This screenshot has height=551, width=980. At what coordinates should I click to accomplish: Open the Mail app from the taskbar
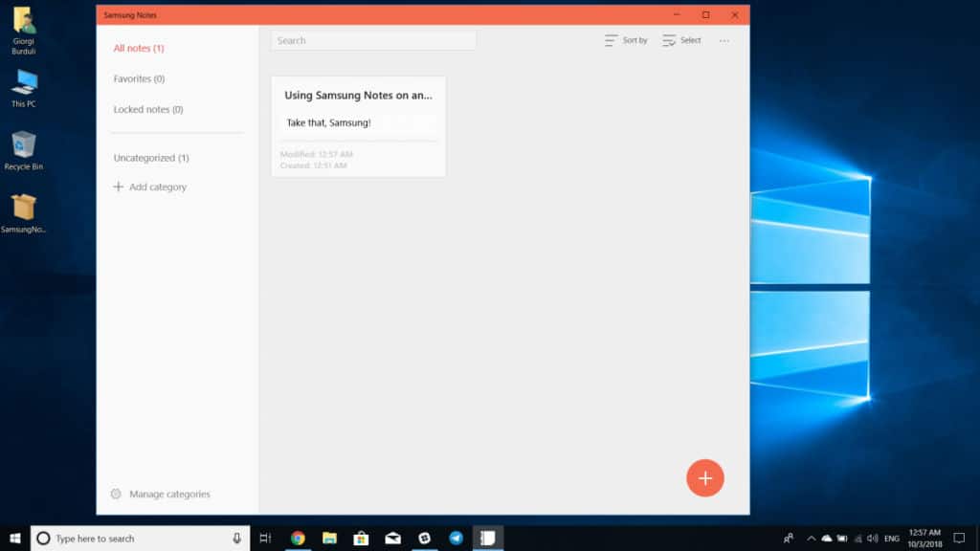[392, 539]
